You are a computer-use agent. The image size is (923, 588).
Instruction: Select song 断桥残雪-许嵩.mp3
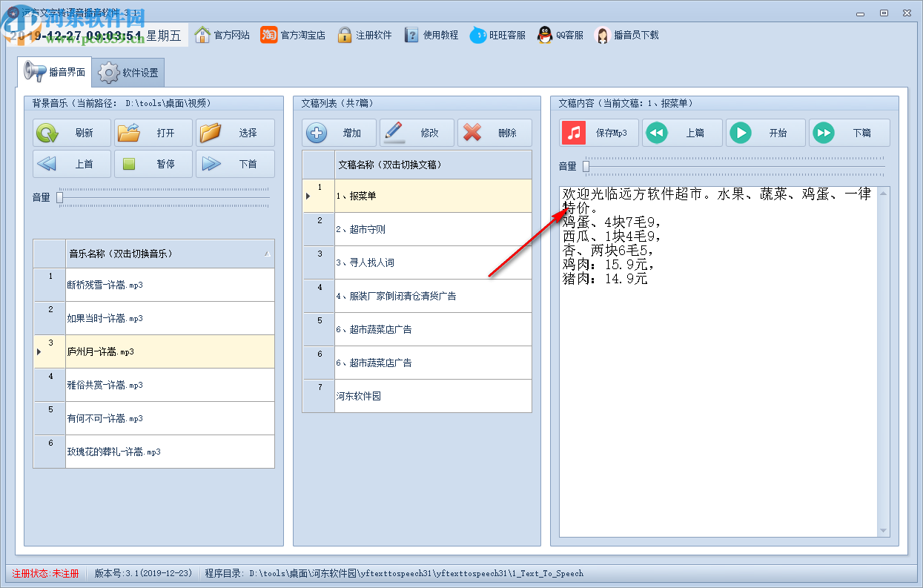[170, 285]
